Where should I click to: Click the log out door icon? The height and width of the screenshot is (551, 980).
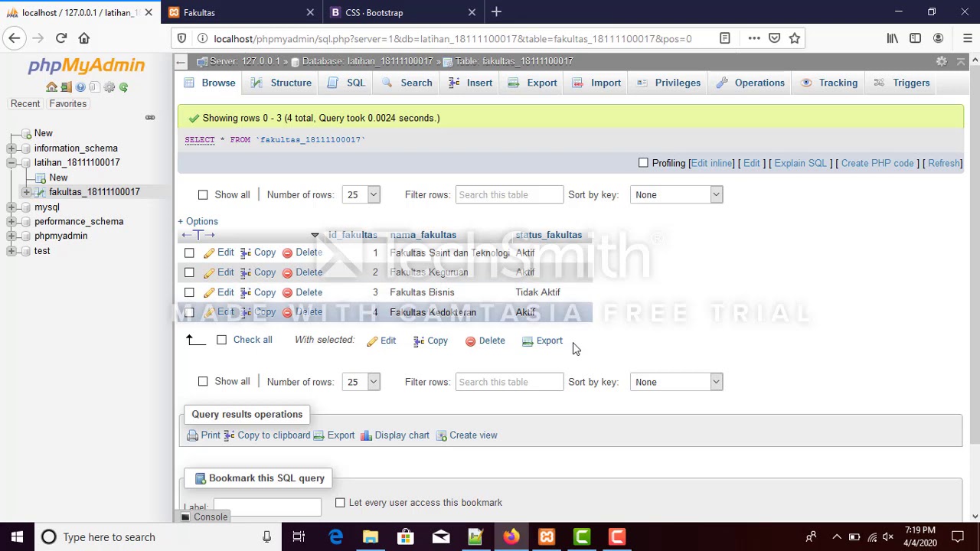click(x=66, y=87)
